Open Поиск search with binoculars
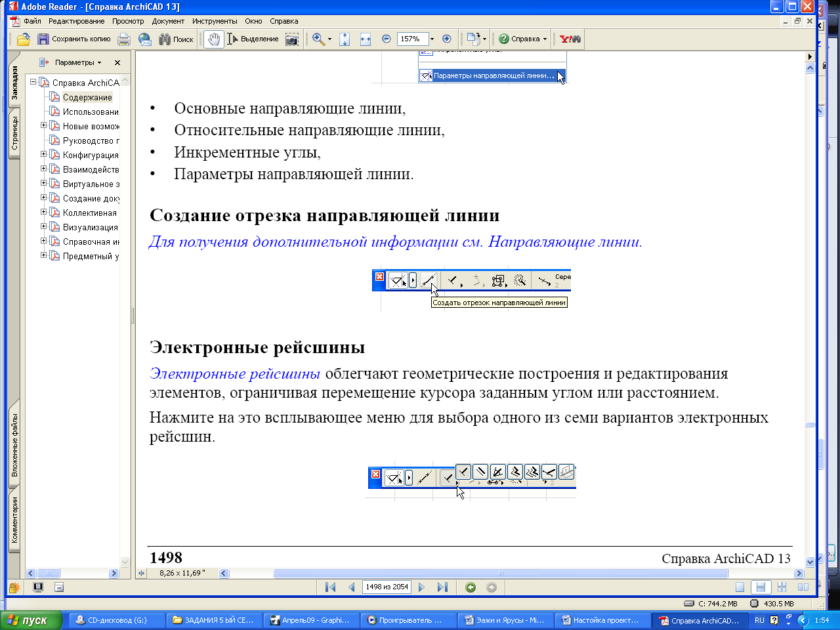The width and height of the screenshot is (840, 630). point(176,39)
